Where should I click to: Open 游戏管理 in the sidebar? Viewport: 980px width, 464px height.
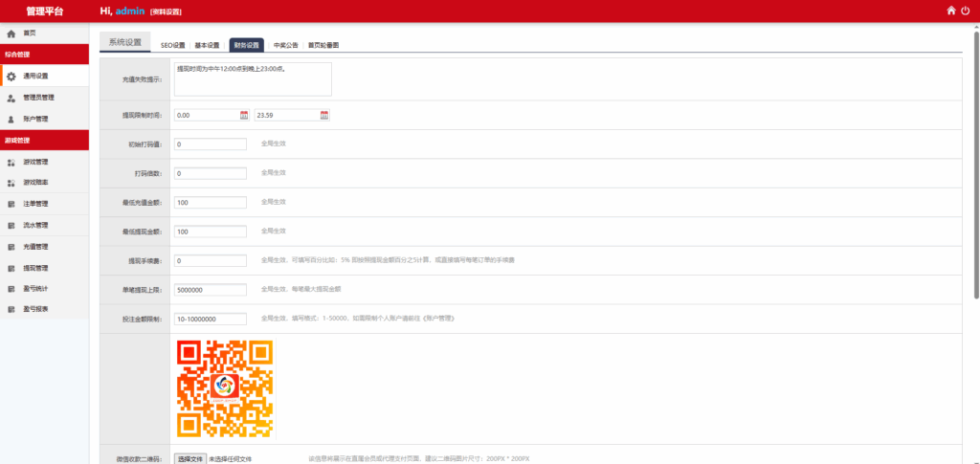[x=35, y=162]
